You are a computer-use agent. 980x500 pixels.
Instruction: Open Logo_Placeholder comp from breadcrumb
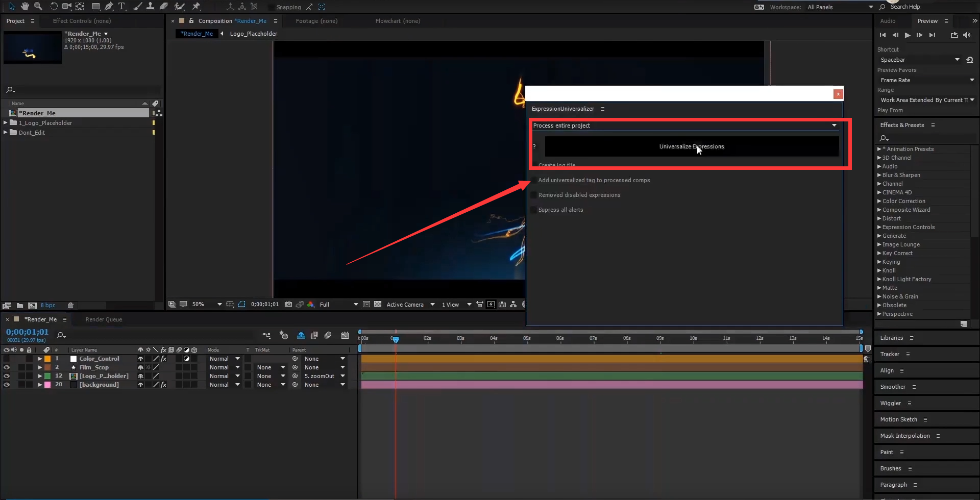click(253, 34)
